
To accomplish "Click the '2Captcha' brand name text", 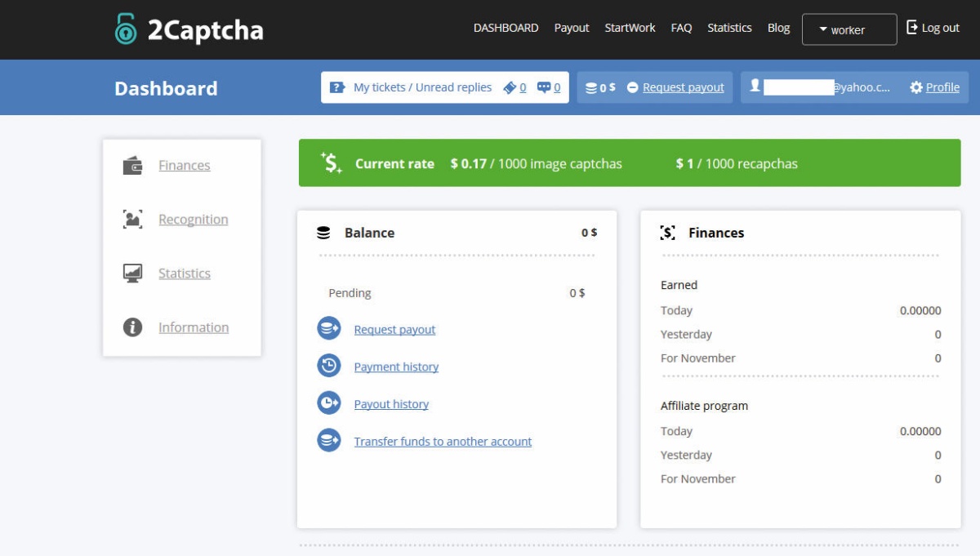I will point(205,30).
